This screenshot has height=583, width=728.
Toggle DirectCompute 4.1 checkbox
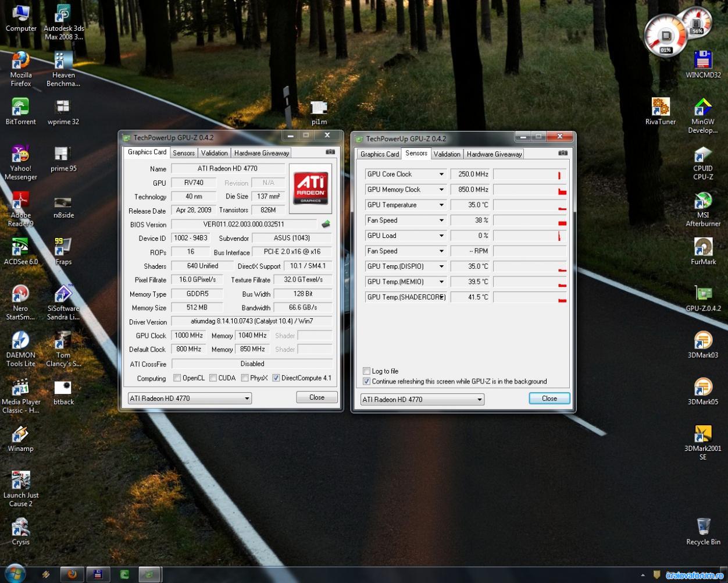tap(276, 378)
